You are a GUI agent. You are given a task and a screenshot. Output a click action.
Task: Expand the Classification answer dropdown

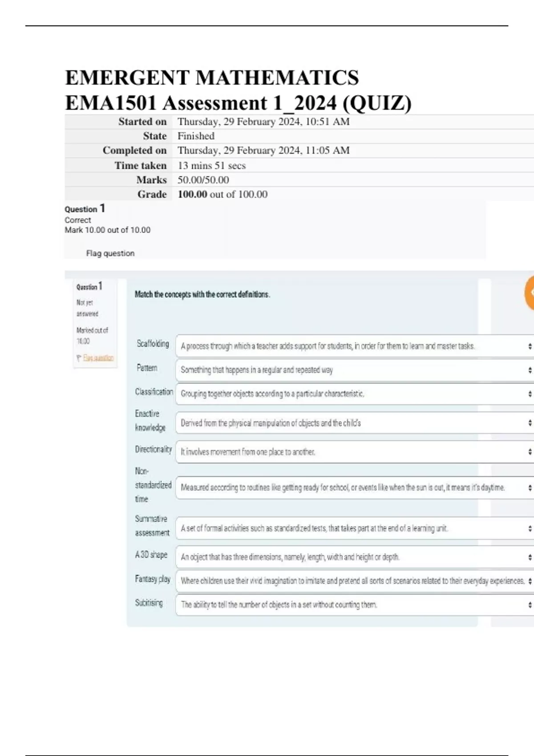pos(354,394)
